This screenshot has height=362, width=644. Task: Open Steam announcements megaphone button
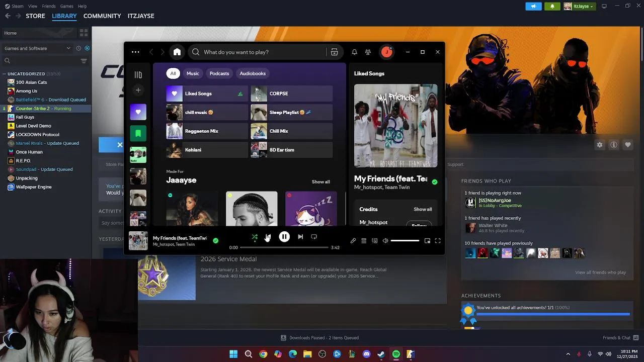(534, 6)
